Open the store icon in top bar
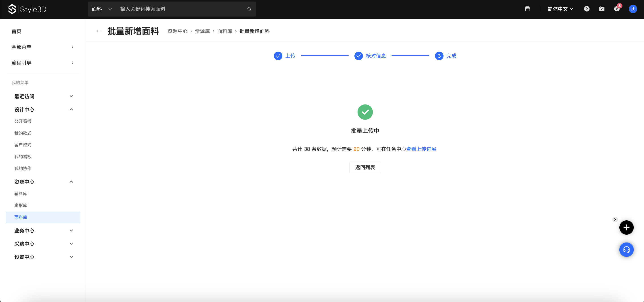 527,9
